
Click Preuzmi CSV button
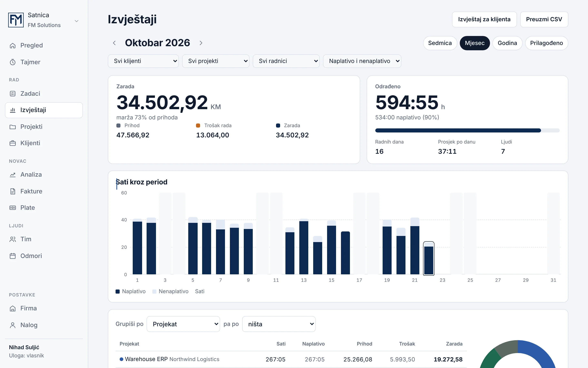click(x=544, y=19)
